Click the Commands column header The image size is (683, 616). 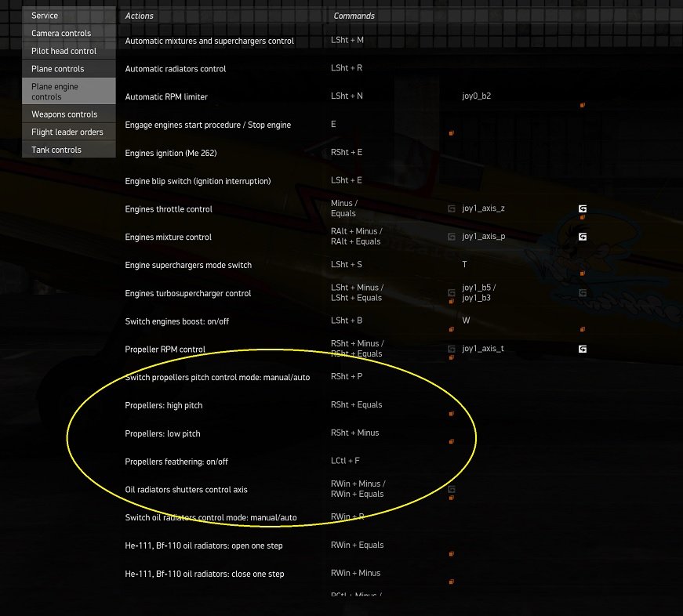coord(354,16)
